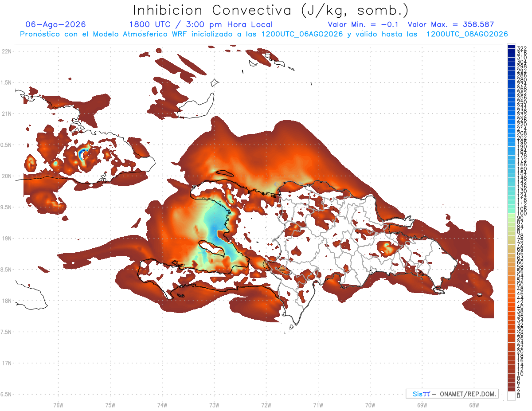Screen dimensions: 532x411
Task: Click the 'Valor Max. = 358.587' readout
Action: point(451,24)
